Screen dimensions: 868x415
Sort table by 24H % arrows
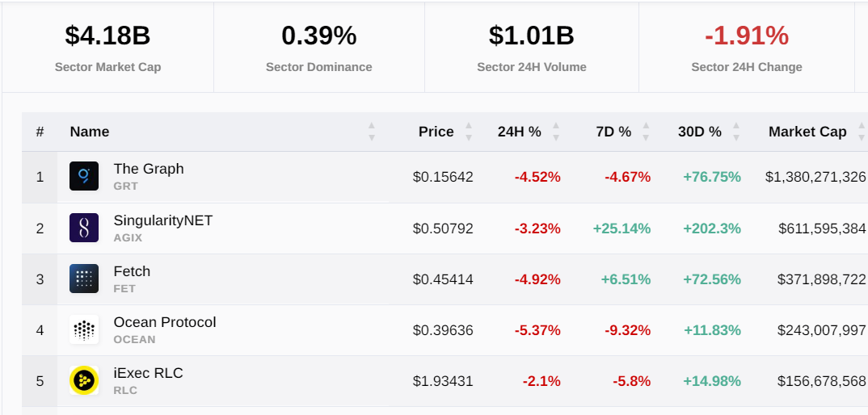pyautogui.click(x=556, y=132)
